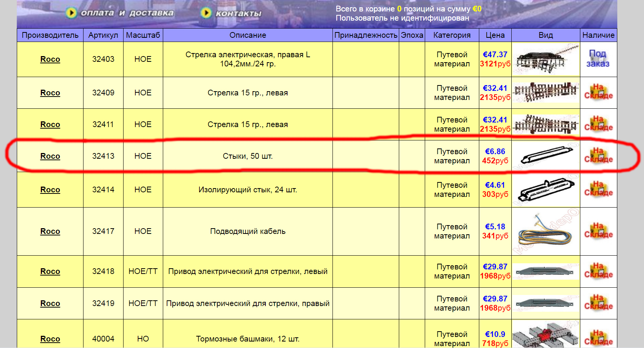View the feeder cable image for 32417
This screenshot has width=644, height=348.
click(x=546, y=231)
